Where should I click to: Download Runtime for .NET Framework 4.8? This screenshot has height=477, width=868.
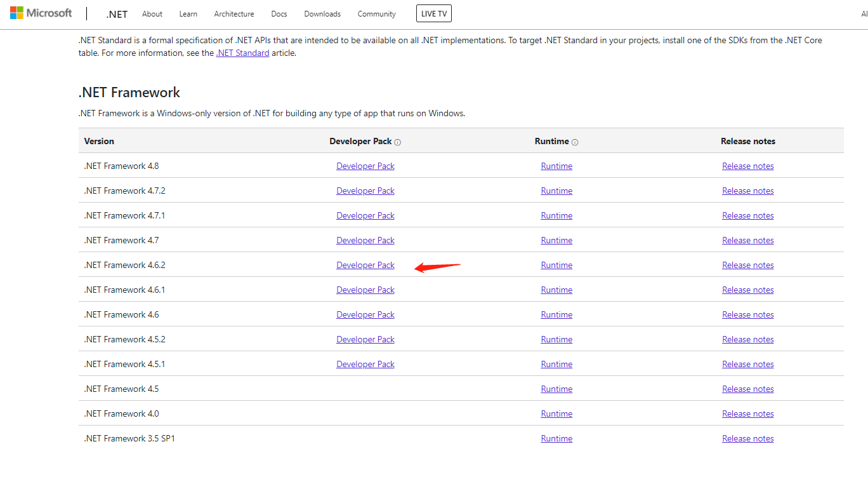click(x=556, y=166)
